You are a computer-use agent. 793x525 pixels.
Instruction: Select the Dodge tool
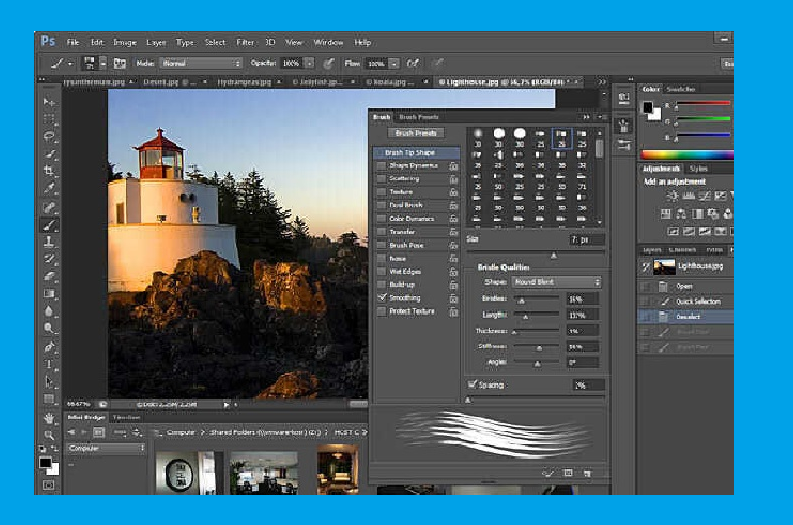pos(49,328)
